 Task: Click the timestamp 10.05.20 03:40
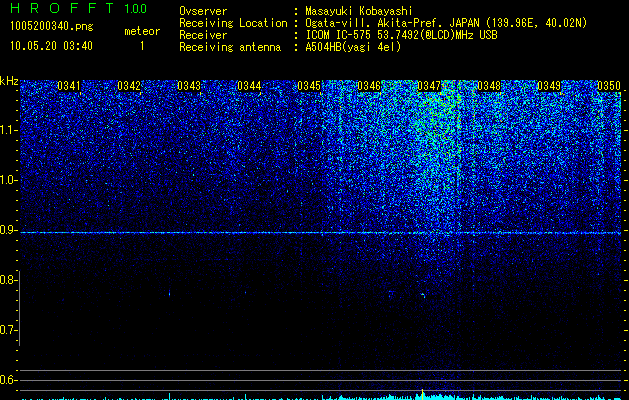click(51, 46)
